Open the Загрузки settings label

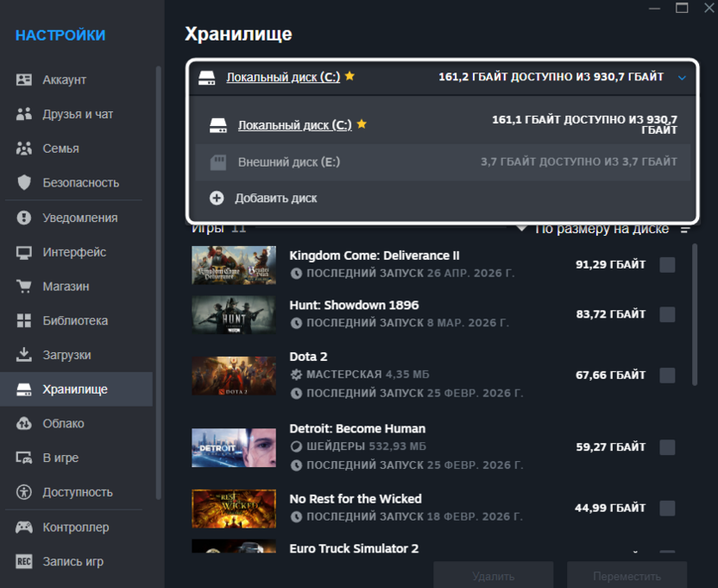[x=66, y=355]
